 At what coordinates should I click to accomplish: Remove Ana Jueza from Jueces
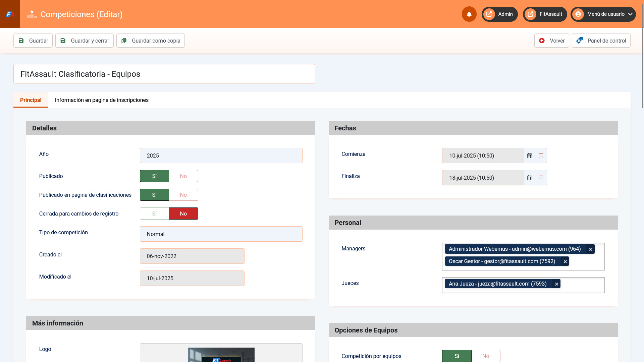pyautogui.click(x=556, y=284)
